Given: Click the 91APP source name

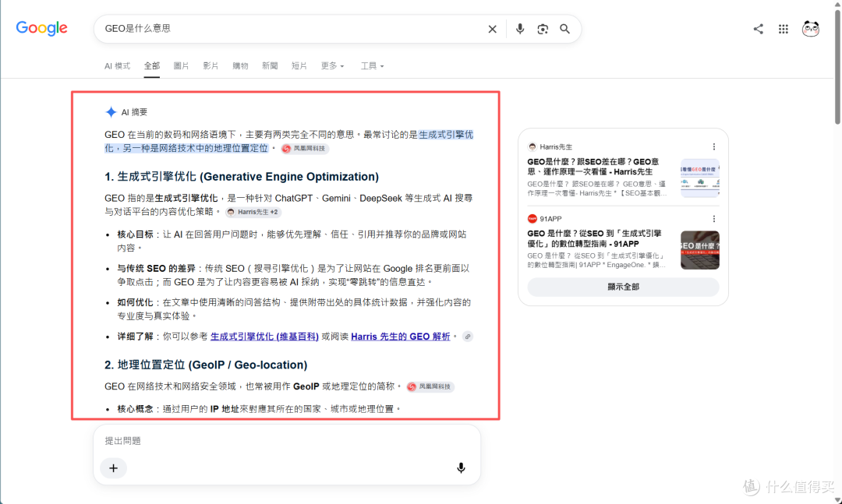Looking at the screenshot, I should (x=550, y=218).
